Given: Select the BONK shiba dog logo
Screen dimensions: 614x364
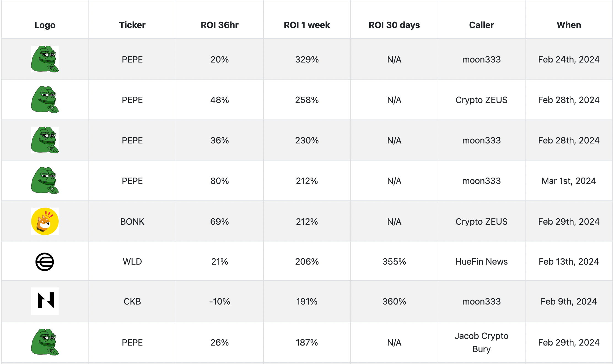Looking at the screenshot, I should tap(45, 221).
